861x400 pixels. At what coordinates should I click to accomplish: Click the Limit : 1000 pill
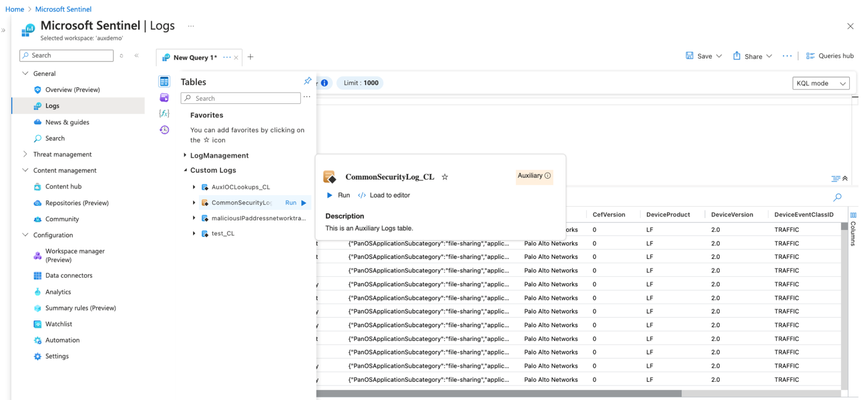click(360, 83)
